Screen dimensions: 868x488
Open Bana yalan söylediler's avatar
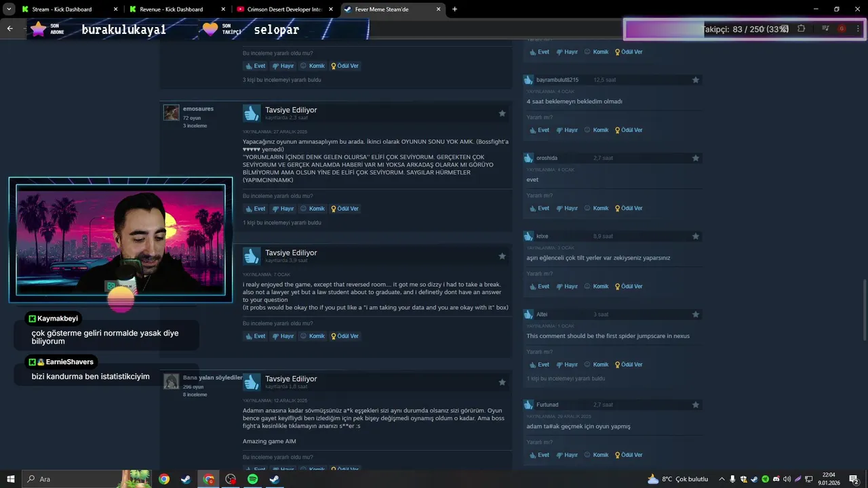point(172,382)
